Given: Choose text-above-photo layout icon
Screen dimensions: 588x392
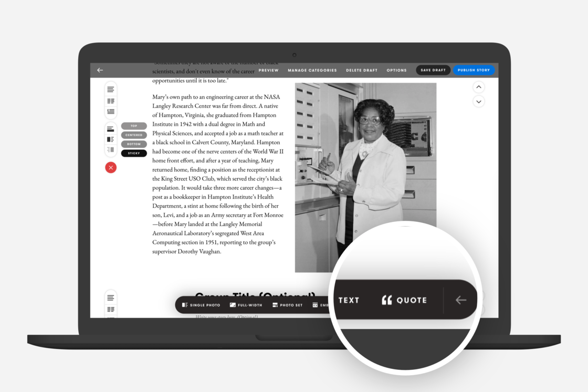Looking at the screenshot, I should pos(110,129).
